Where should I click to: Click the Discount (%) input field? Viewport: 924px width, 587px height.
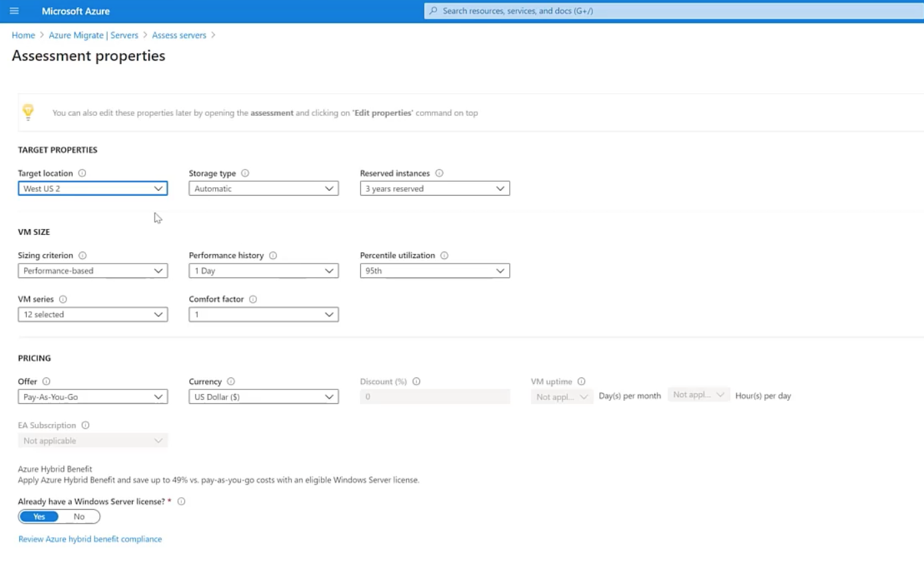435,397
